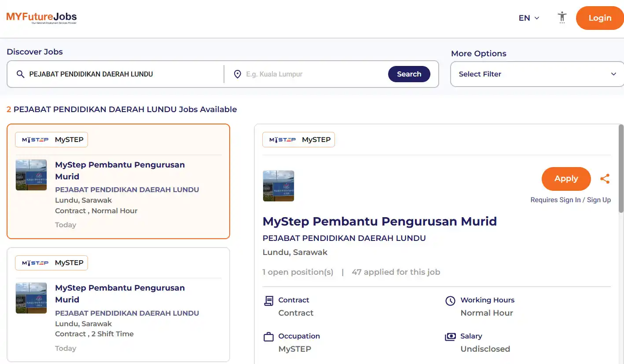Click the Contract document icon
Screen dimensions: 624x364
point(268,301)
